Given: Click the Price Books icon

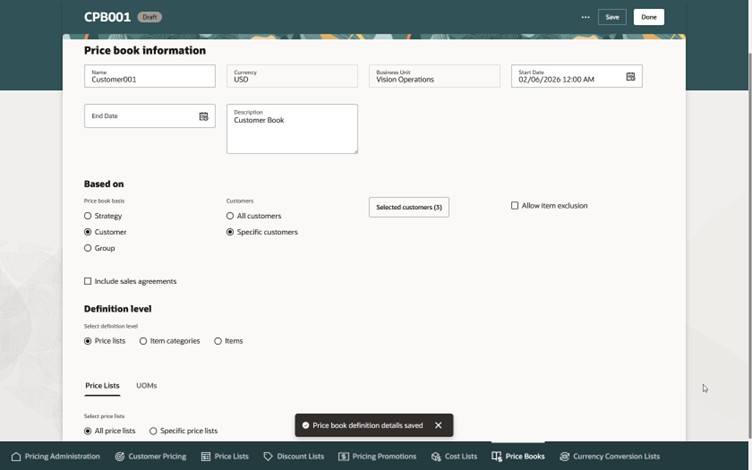Looking at the screenshot, I should [x=496, y=457].
